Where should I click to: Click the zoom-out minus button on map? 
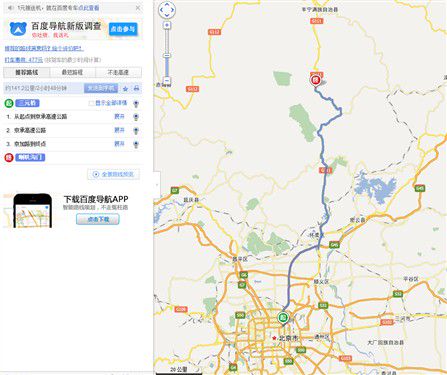pyautogui.click(x=167, y=81)
